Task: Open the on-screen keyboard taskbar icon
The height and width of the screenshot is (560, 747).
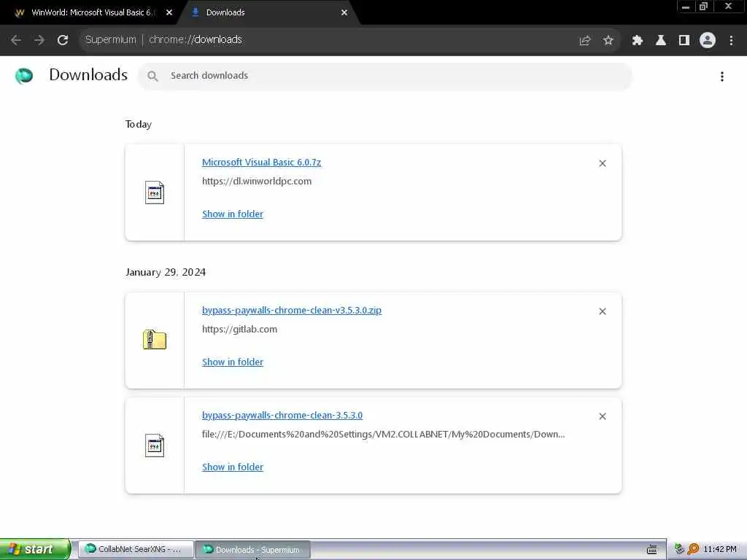Action: [x=651, y=550]
